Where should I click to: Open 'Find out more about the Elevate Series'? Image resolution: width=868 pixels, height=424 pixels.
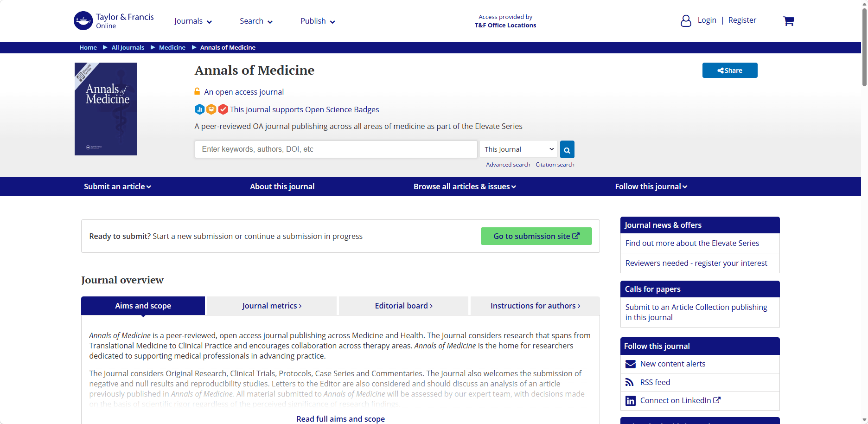(692, 243)
